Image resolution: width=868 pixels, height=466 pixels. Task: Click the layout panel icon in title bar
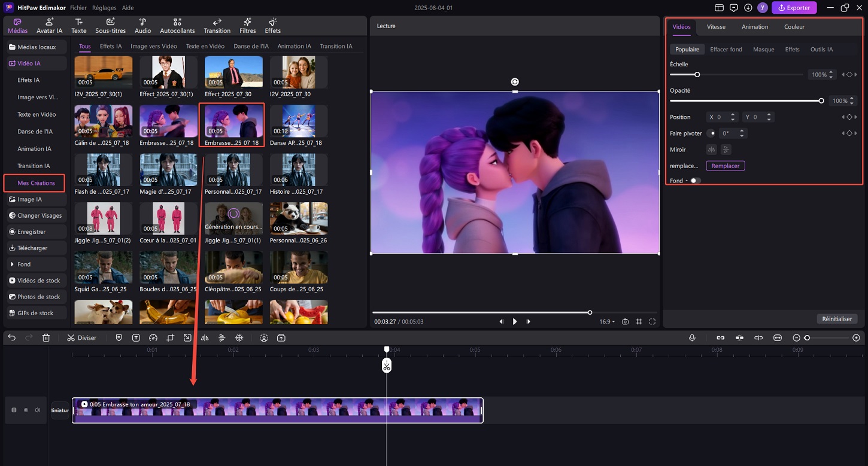pos(720,8)
